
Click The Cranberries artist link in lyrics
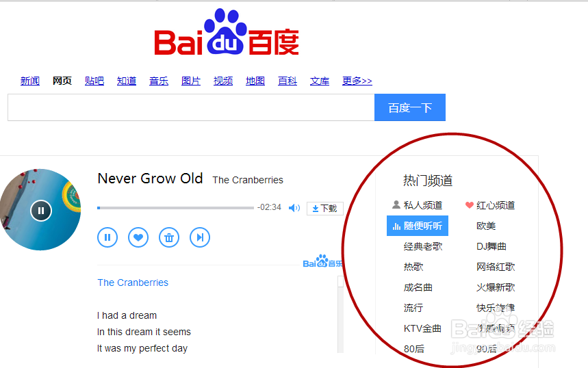(x=133, y=282)
